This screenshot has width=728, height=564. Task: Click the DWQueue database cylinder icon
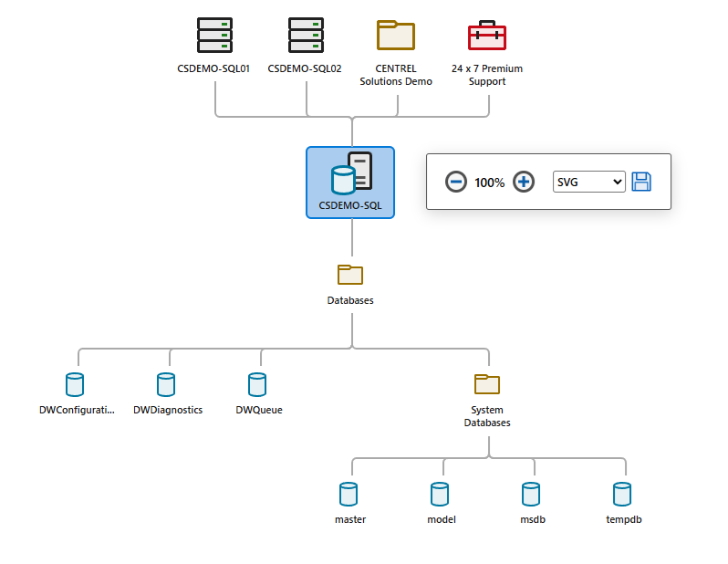(x=257, y=385)
